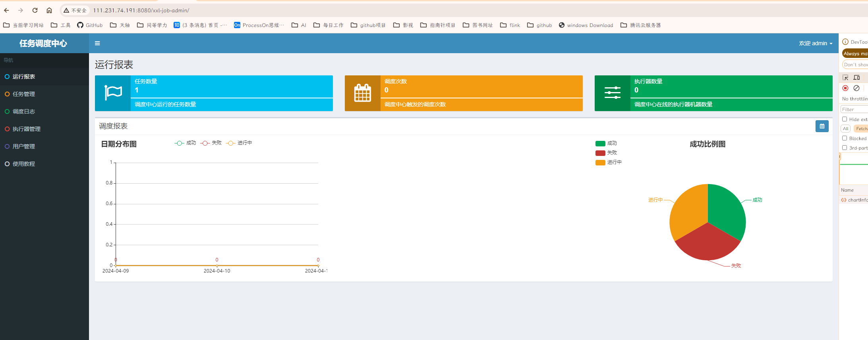The height and width of the screenshot is (340, 868).
Task: Toggle red 失败 pie legend swatch
Action: (600, 153)
